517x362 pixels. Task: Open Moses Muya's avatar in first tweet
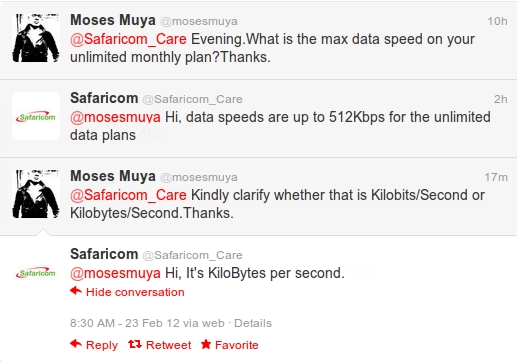36,38
